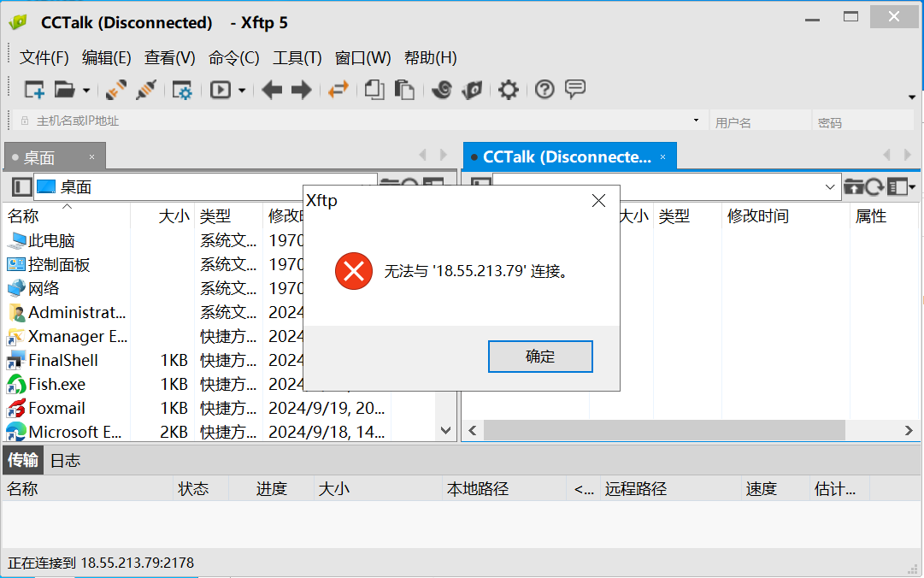924x578 pixels.
Task: Click the remote pane refresh icon
Action: (x=874, y=187)
